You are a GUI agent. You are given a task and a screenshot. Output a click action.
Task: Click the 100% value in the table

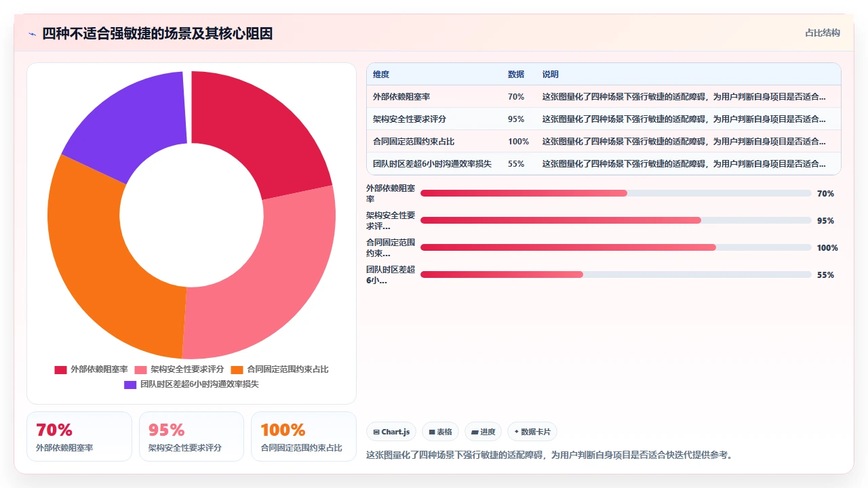pyautogui.click(x=518, y=142)
